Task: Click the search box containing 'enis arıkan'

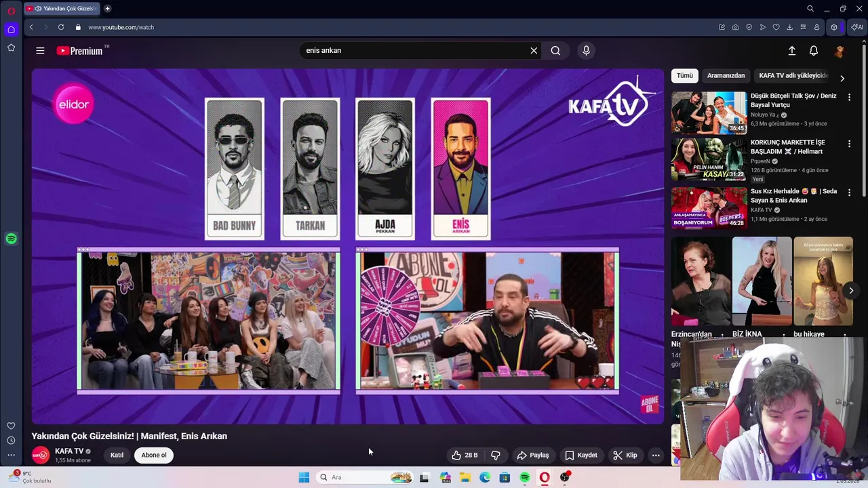Action: [414, 51]
